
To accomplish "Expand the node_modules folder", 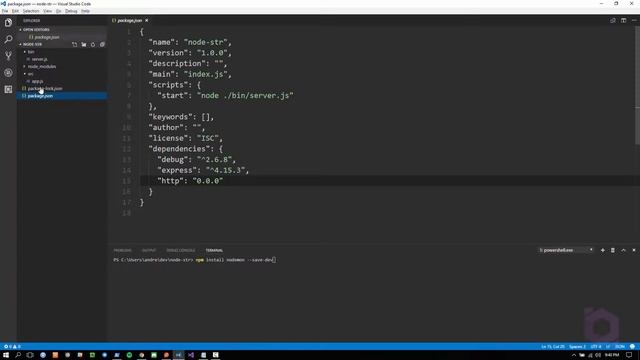I will [x=62, y=67].
